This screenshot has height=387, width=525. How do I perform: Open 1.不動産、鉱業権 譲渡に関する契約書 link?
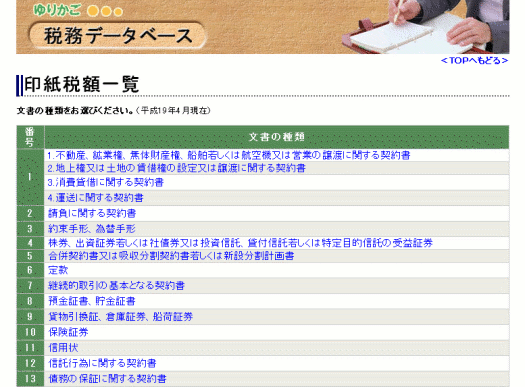[229, 155]
